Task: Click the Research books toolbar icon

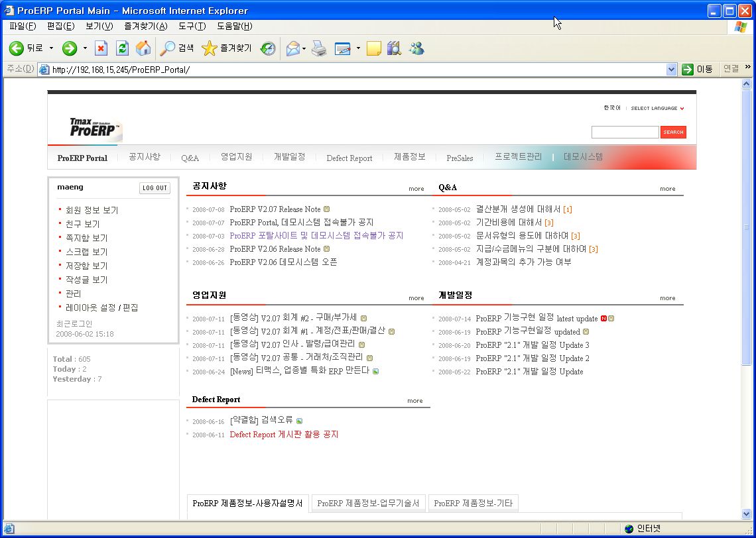Action: (x=394, y=48)
